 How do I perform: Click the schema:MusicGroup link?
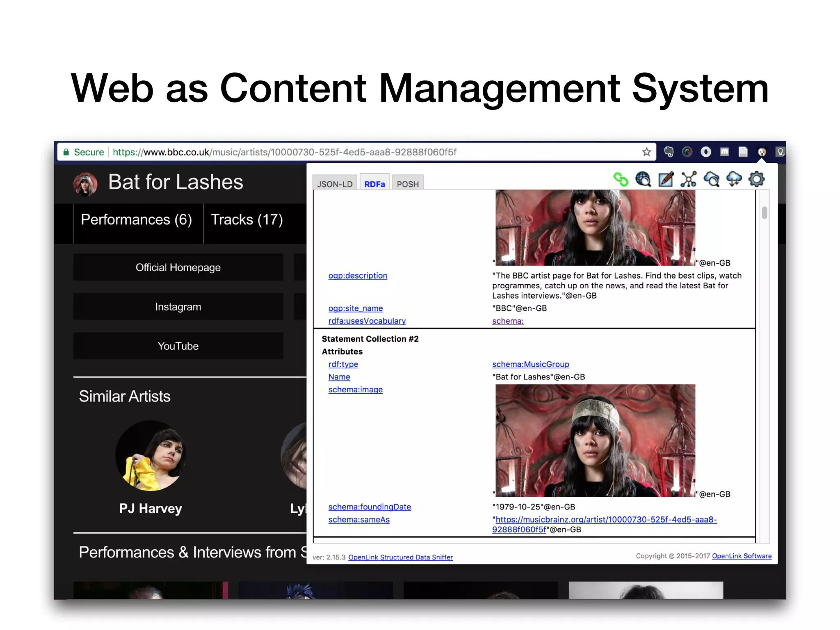click(x=531, y=364)
